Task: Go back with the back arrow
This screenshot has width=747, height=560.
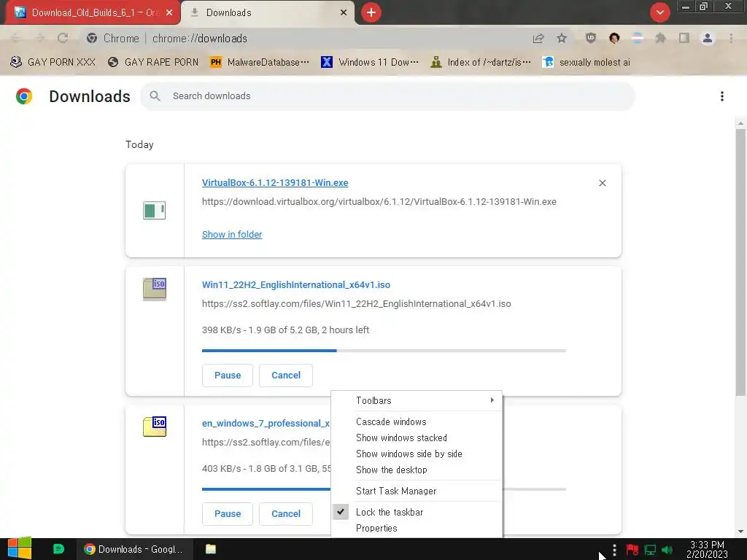Action: point(15,38)
